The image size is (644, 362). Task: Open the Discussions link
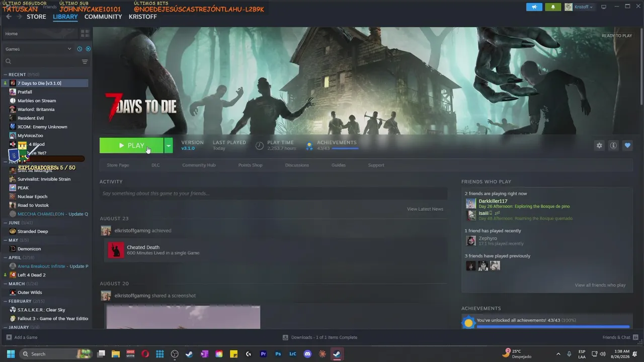(297, 165)
